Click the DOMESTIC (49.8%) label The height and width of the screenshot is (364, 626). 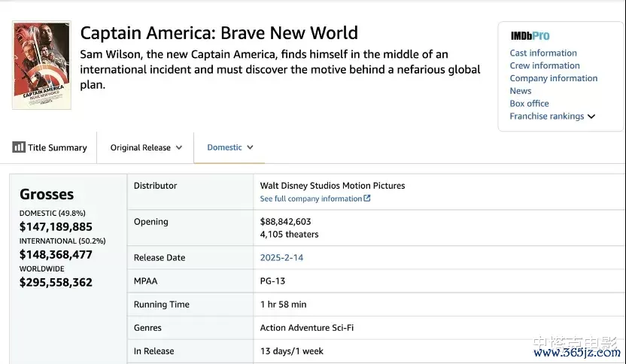tap(53, 213)
